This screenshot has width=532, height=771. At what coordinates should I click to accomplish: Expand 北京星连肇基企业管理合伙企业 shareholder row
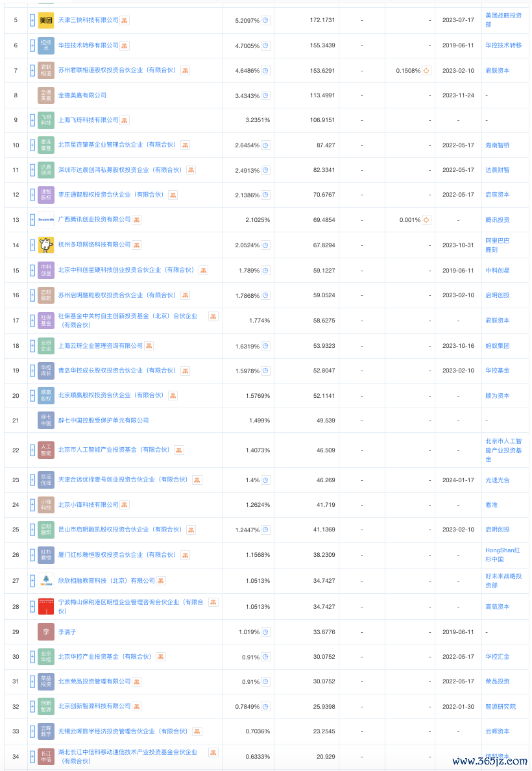point(32,145)
